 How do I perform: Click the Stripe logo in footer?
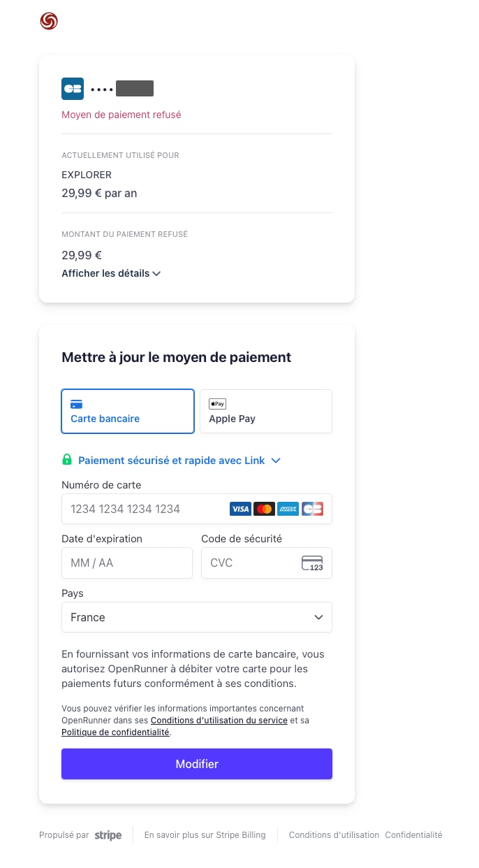click(x=108, y=835)
